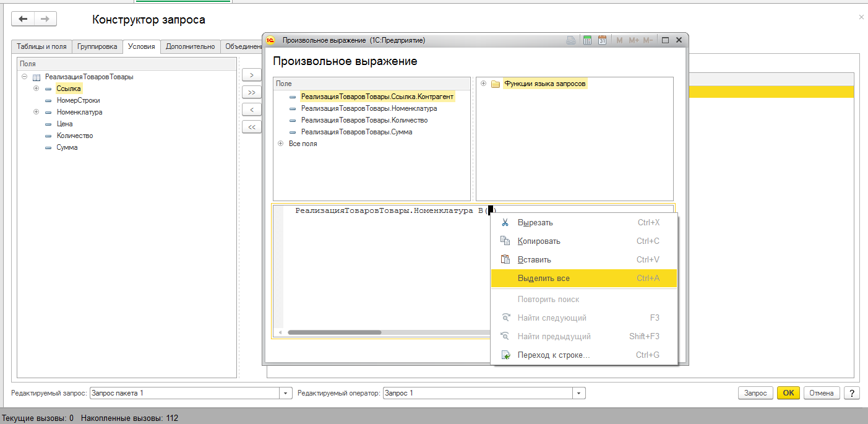This screenshot has height=424, width=868.
Task: Click the M+ memory button
Action: click(634, 40)
